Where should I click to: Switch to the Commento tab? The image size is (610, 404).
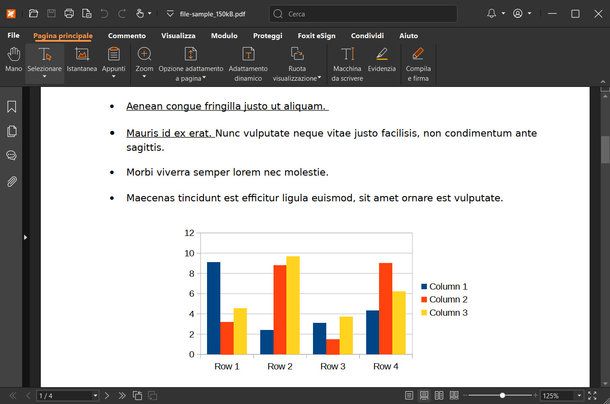[x=126, y=35]
